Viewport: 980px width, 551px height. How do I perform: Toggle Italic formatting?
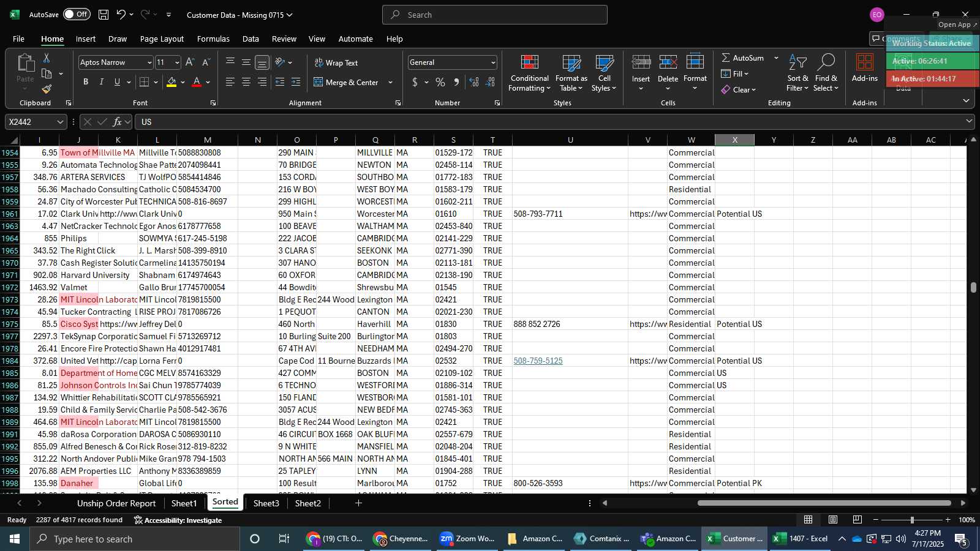[x=102, y=82]
